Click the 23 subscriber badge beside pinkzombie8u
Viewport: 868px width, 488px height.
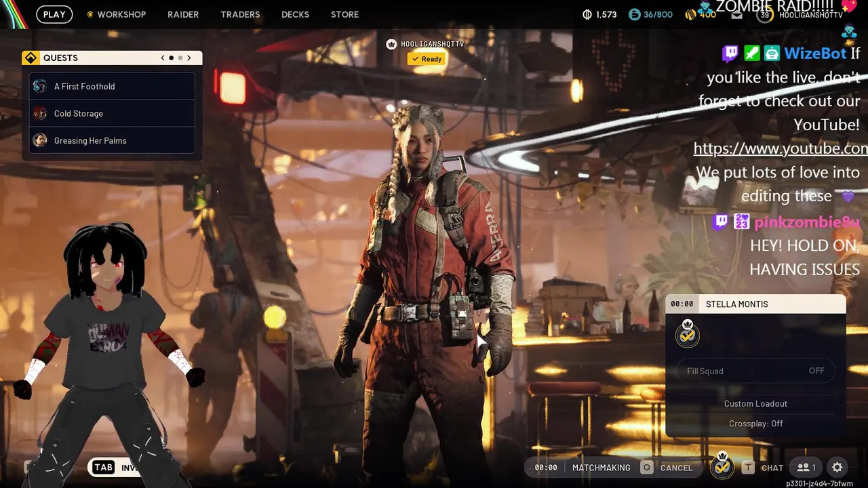[x=741, y=222]
